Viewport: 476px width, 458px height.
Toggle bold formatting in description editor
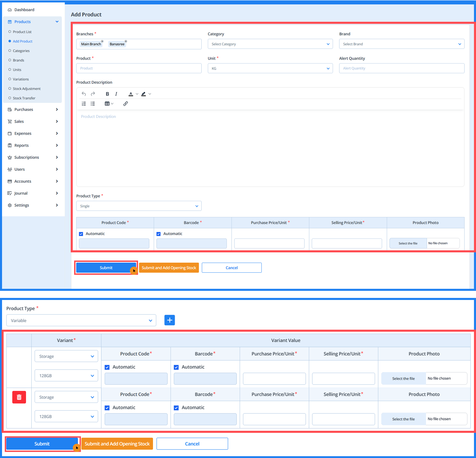click(x=107, y=94)
